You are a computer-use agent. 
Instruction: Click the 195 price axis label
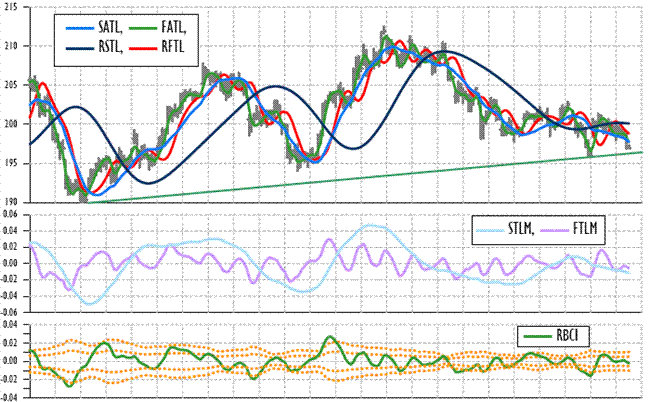[x=11, y=163]
